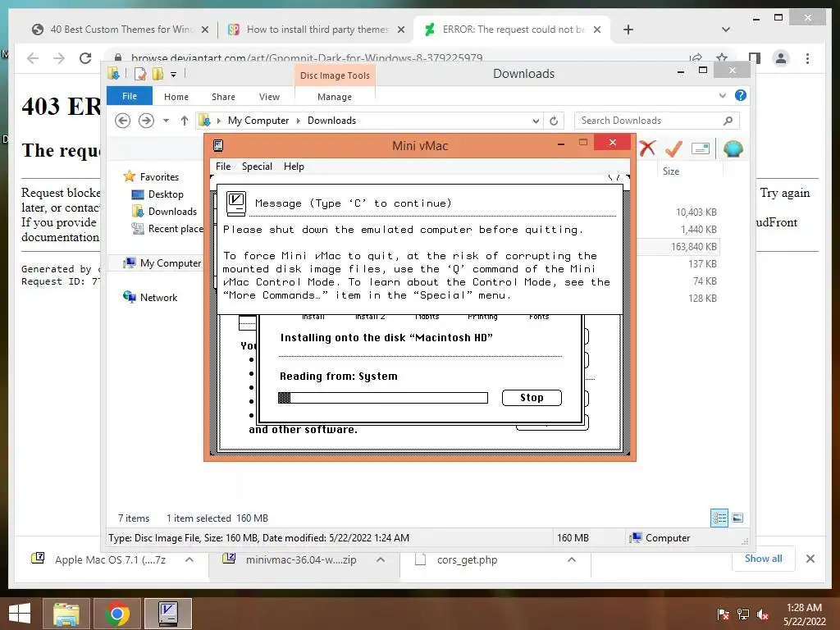Switch to large icons view in Explorer
The image size is (840, 630).
tap(737, 518)
